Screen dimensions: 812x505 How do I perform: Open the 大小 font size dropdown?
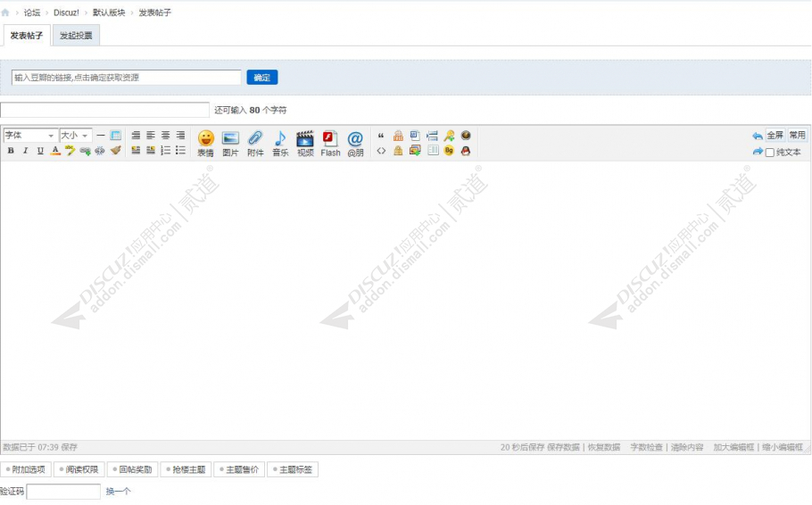[x=76, y=136]
